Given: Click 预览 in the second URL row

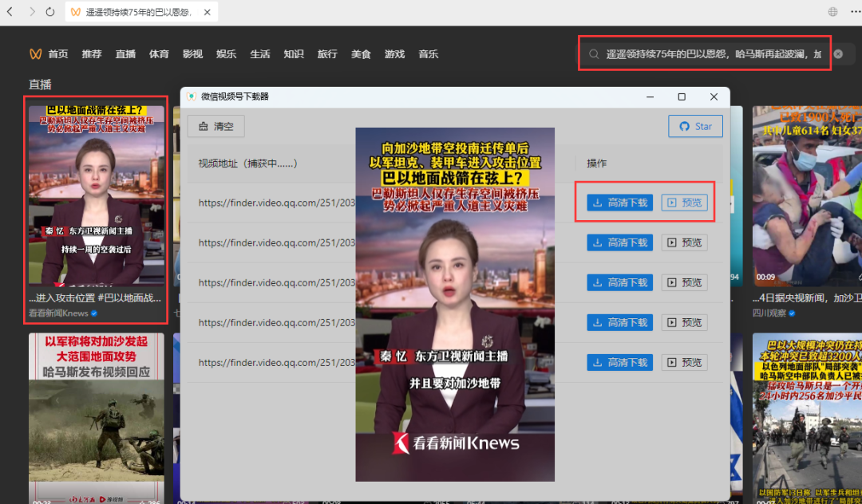Looking at the screenshot, I should 685,242.
